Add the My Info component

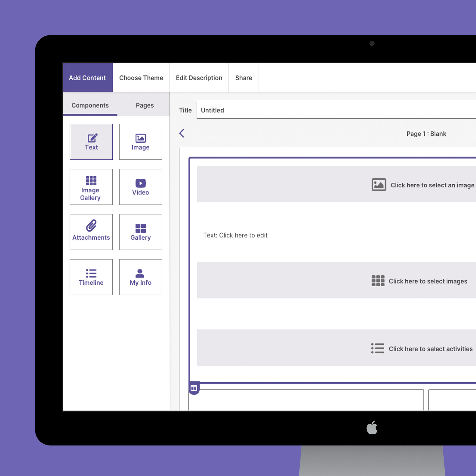[141, 277]
